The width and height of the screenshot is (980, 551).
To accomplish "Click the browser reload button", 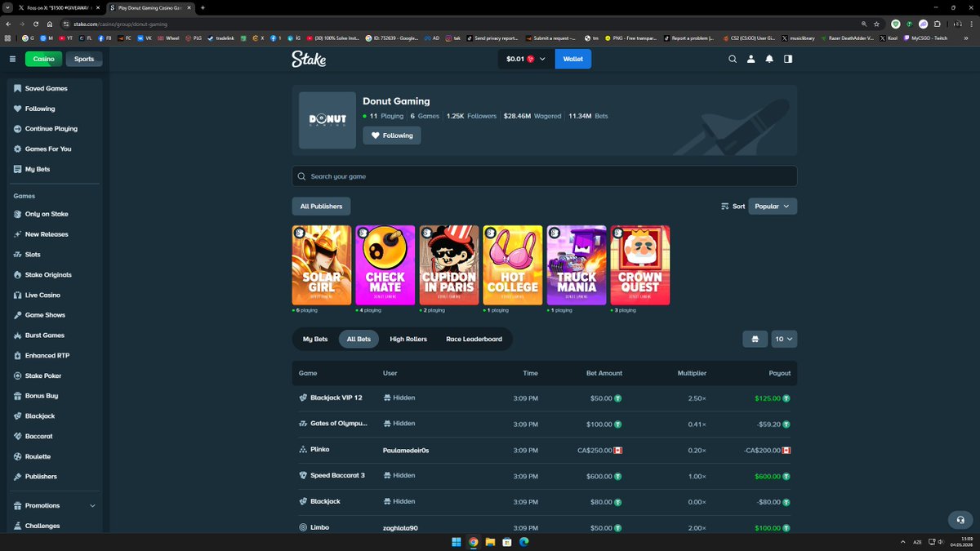I will point(34,24).
